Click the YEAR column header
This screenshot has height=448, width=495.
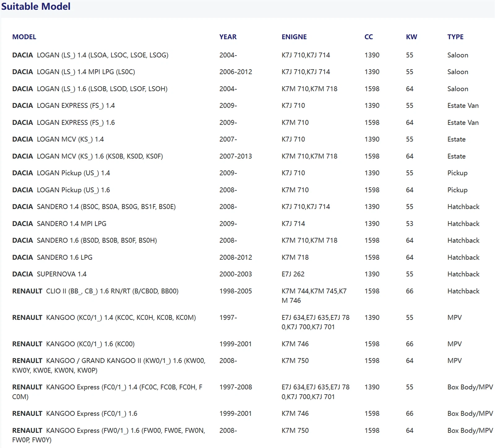228,37
